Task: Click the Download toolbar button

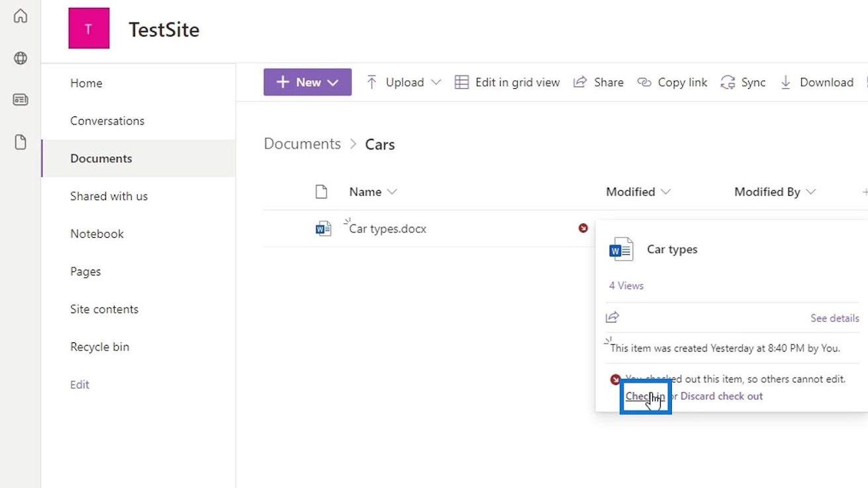Action: (816, 82)
